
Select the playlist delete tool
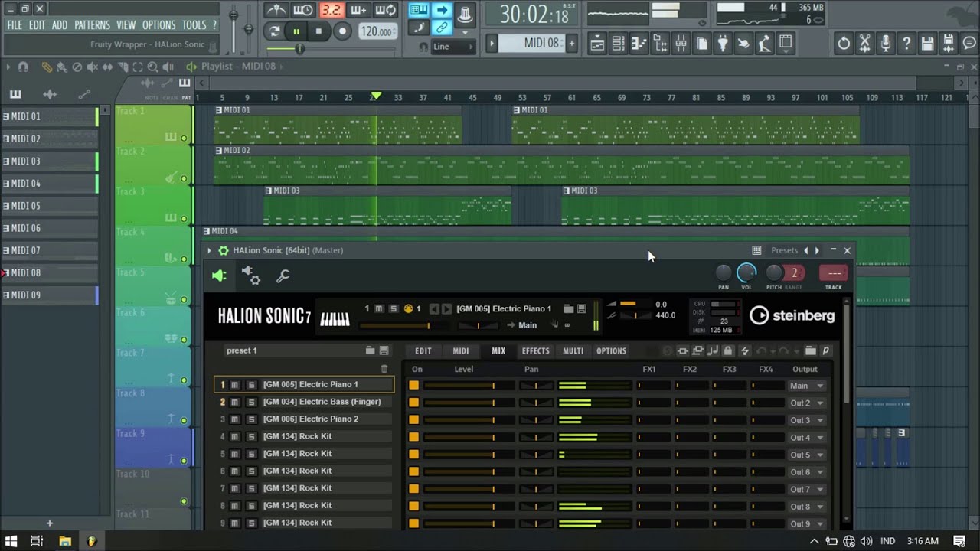tap(77, 67)
